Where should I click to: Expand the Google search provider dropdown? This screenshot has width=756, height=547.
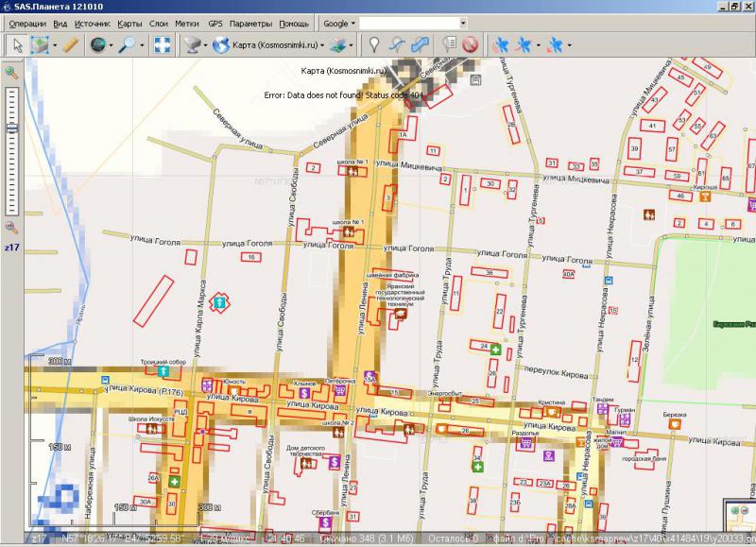(339, 23)
